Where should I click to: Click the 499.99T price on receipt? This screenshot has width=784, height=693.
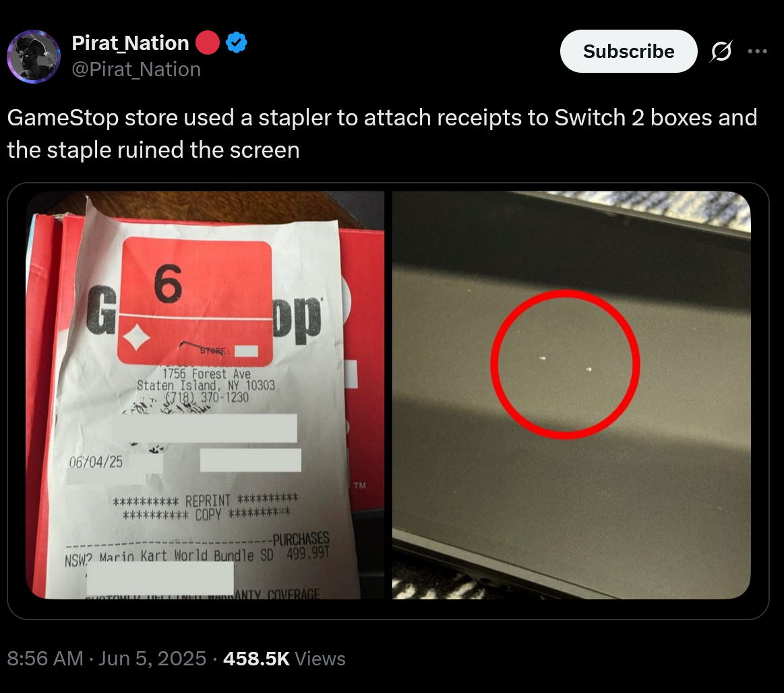click(x=308, y=553)
